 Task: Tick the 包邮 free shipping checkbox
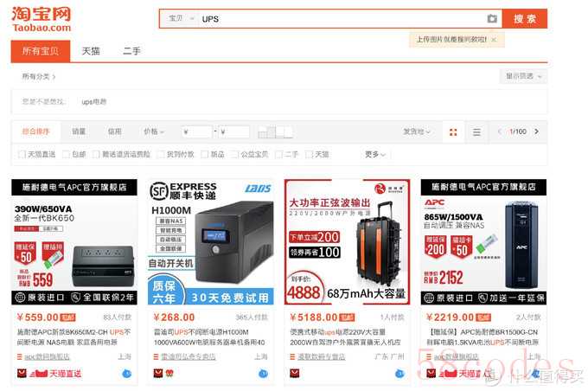(x=66, y=154)
